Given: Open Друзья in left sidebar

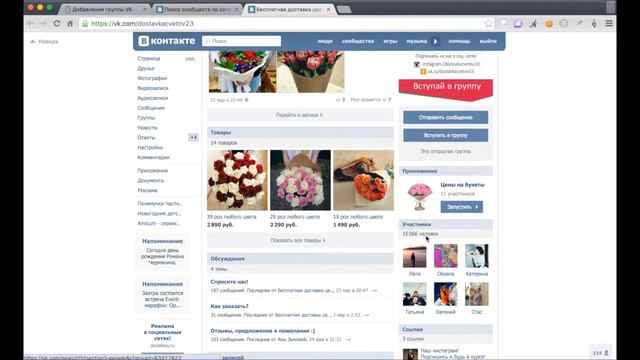Looking at the screenshot, I should point(146,68).
